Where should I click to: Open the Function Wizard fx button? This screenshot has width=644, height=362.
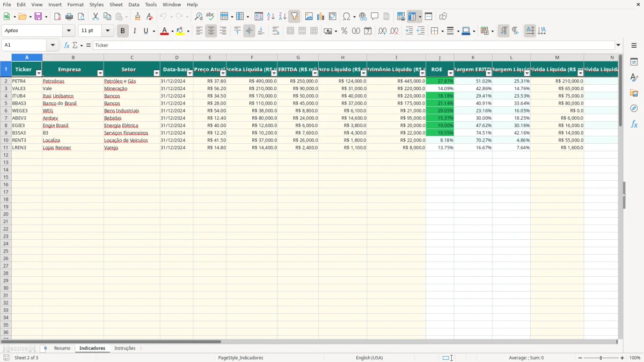pos(67,45)
